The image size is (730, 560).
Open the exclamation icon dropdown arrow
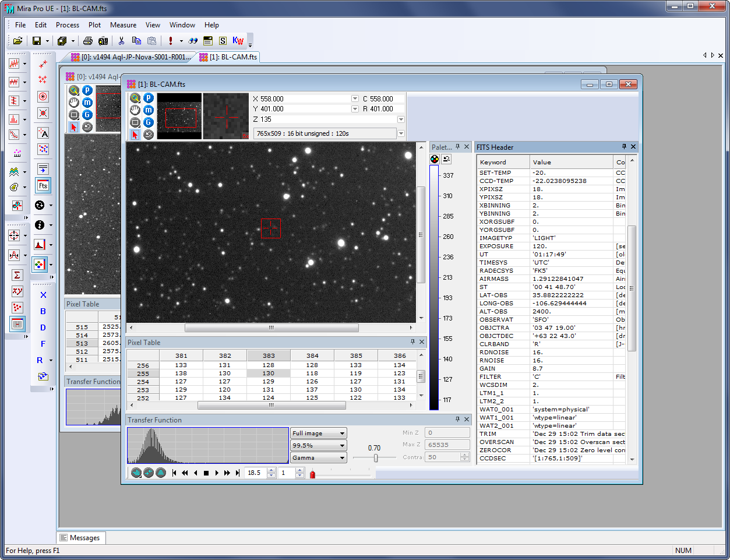(181, 41)
